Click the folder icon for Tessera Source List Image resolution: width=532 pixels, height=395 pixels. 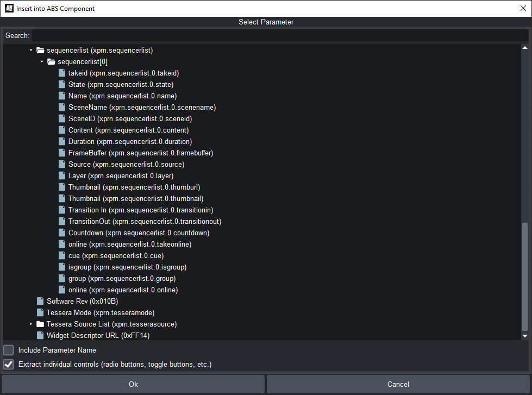(x=40, y=324)
